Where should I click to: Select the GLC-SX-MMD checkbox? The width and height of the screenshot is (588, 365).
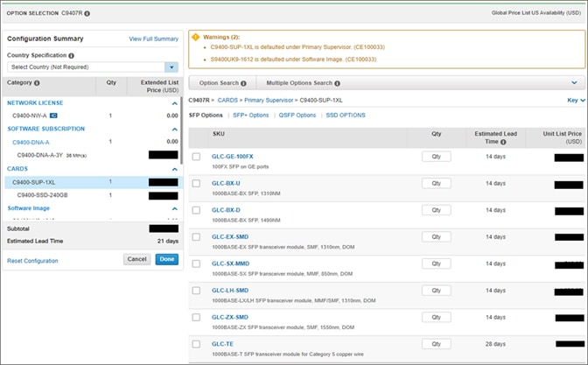click(x=196, y=263)
